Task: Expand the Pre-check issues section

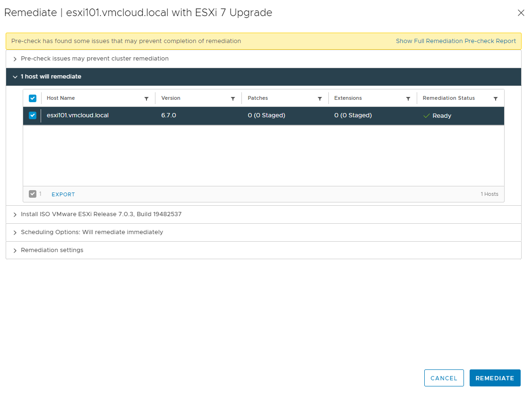Action: (x=15, y=58)
